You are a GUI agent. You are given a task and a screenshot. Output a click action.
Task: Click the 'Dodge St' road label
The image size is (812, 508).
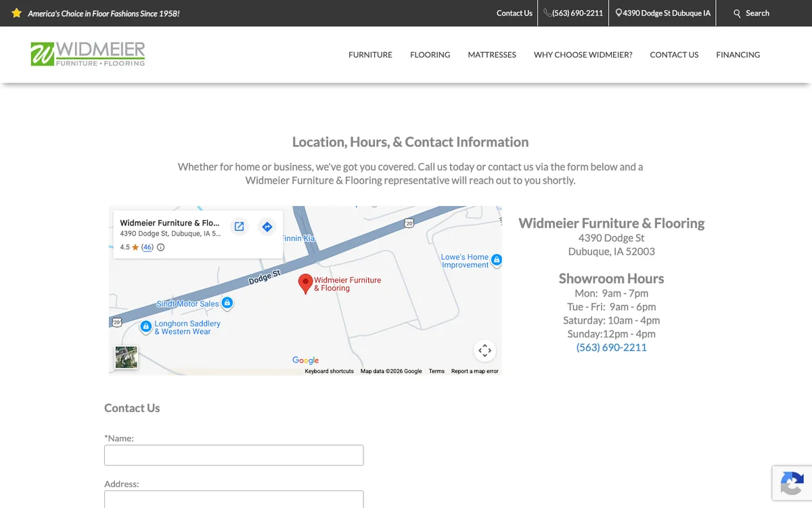(x=265, y=276)
